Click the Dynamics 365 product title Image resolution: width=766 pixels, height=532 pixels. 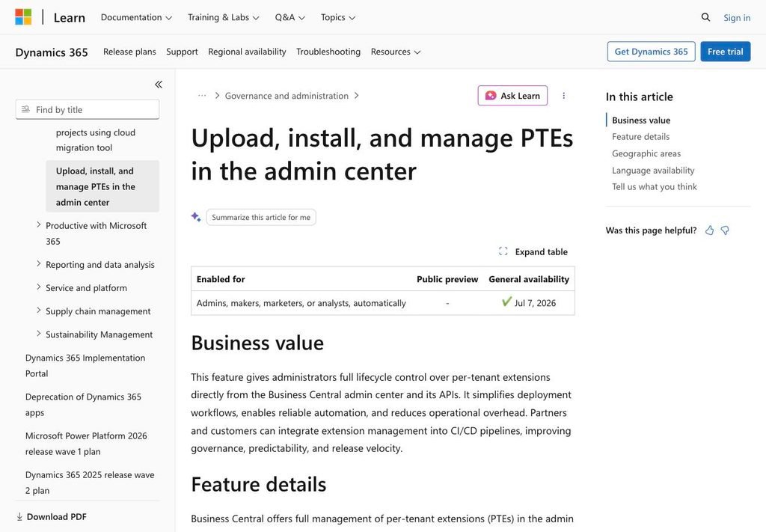click(52, 52)
